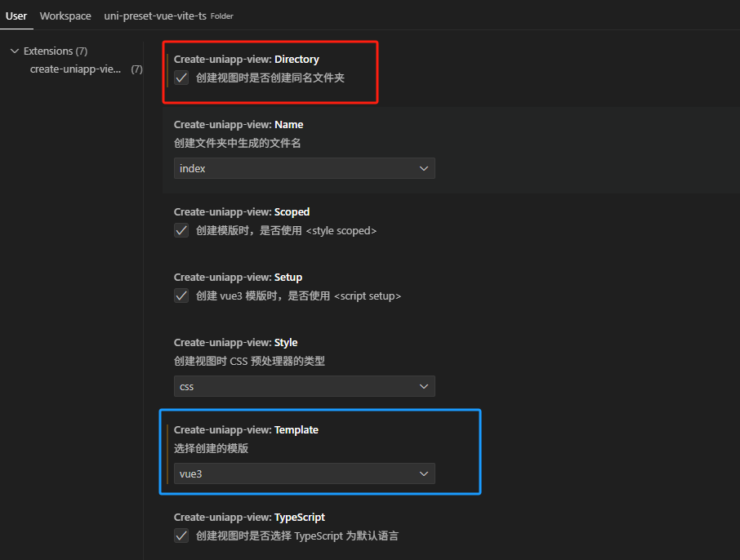
Task: Click the Create-uniapp-view: Style setting title
Action: pyautogui.click(x=235, y=342)
